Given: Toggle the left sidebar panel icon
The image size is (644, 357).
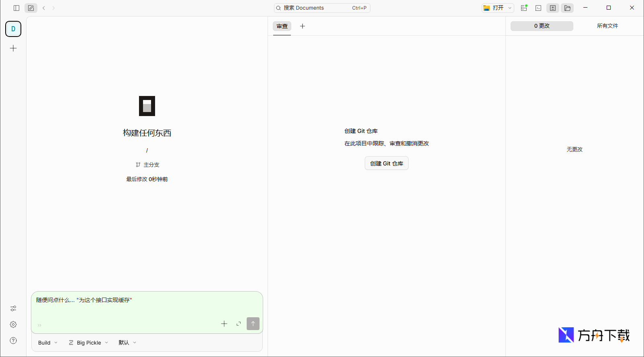Looking at the screenshot, I should point(16,8).
